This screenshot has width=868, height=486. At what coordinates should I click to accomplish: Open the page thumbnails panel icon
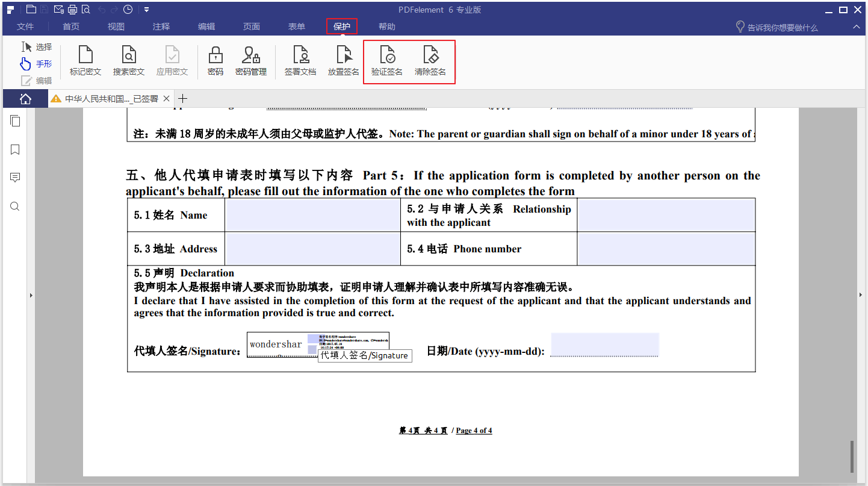click(15, 121)
